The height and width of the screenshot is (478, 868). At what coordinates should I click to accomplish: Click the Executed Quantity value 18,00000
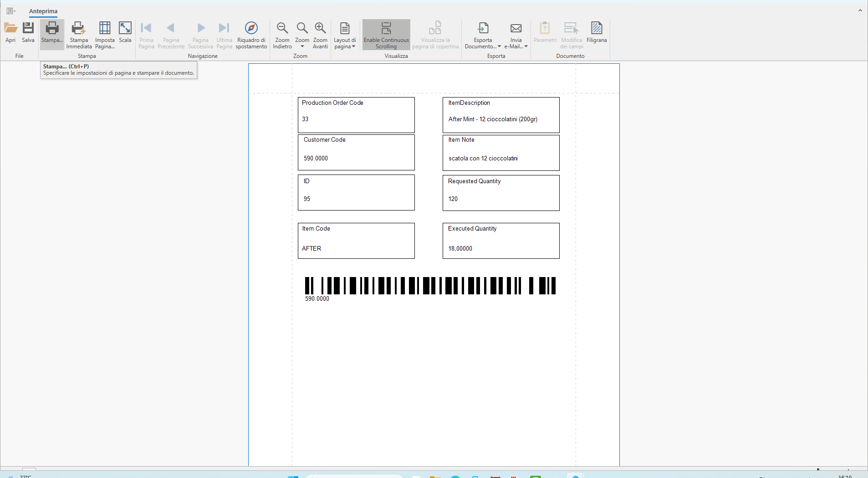[x=460, y=249]
